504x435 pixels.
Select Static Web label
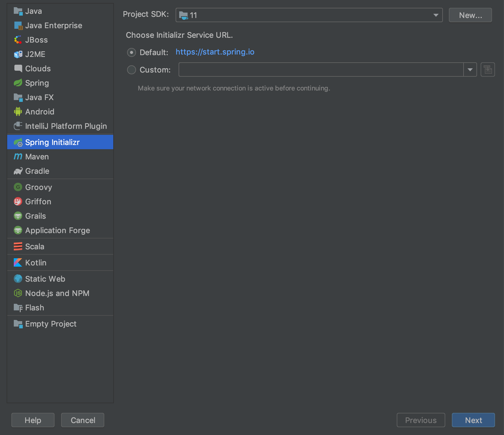45,279
